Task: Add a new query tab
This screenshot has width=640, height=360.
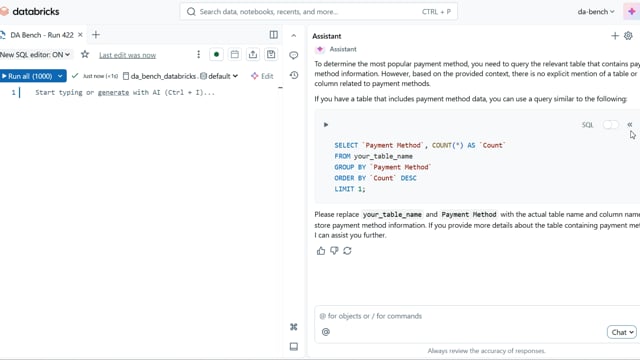Action: click(x=96, y=35)
